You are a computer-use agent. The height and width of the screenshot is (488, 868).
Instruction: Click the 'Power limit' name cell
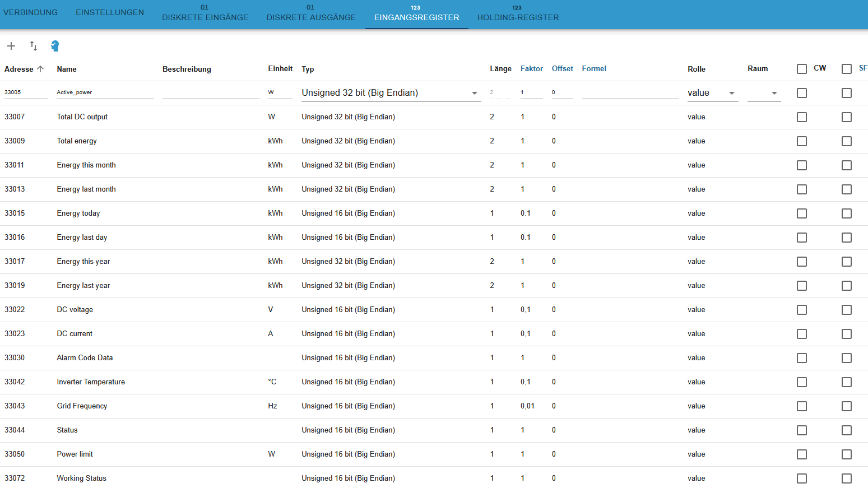pos(75,454)
